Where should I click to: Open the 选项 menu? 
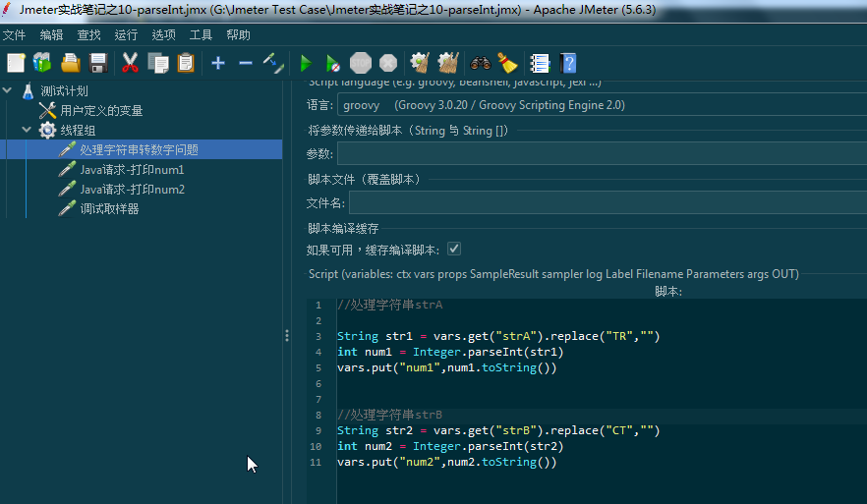point(163,34)
